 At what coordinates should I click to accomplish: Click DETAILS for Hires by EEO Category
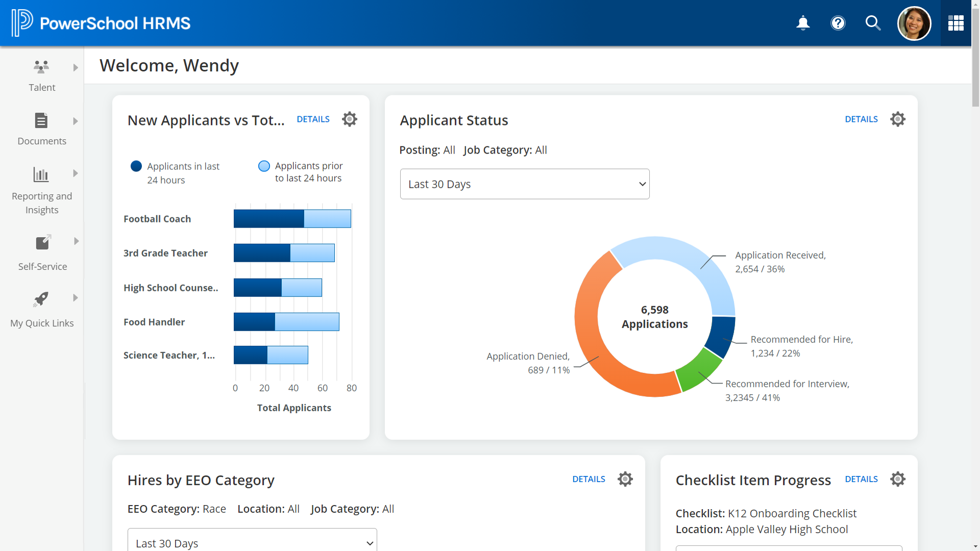pos(589,479)
